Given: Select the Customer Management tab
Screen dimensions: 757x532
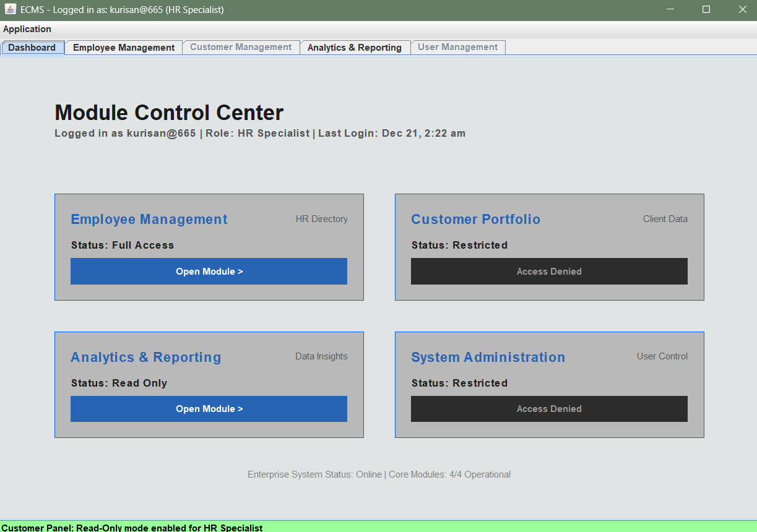Looking at the screenshot, I should pos(241,47).
